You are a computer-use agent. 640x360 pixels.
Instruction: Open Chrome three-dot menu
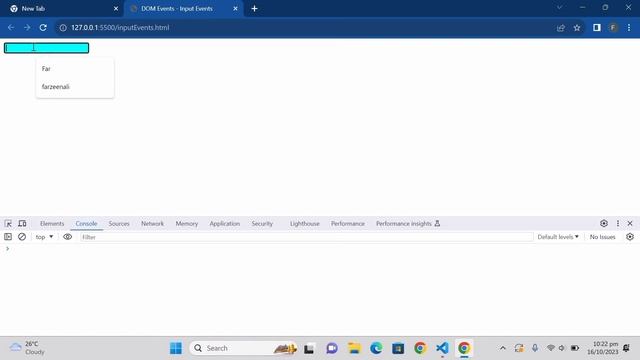(x=629, y=27)
